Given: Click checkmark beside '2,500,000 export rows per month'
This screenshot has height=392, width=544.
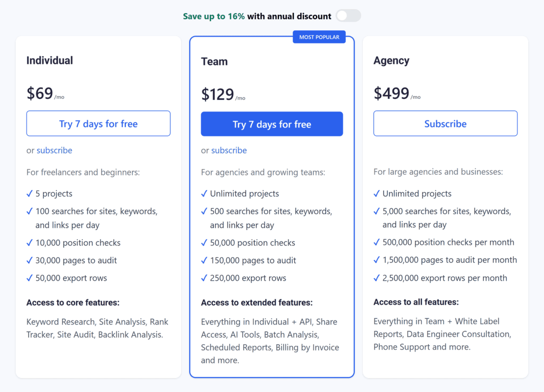Looking at the screenshot, I should point(377,278).
